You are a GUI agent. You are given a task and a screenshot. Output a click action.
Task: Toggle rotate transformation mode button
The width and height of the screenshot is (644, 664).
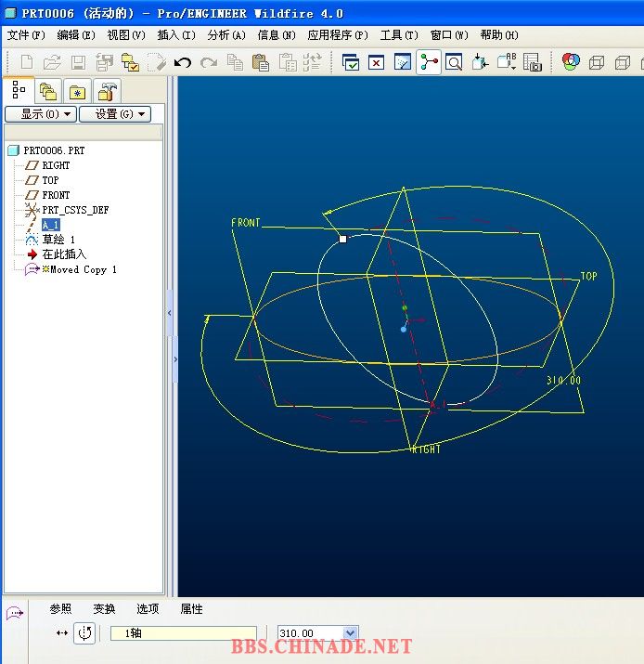[84, 632]
